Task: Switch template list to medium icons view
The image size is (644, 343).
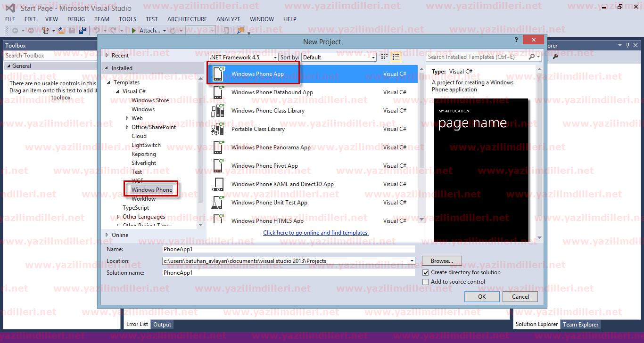Action: [x=396, y=57]
